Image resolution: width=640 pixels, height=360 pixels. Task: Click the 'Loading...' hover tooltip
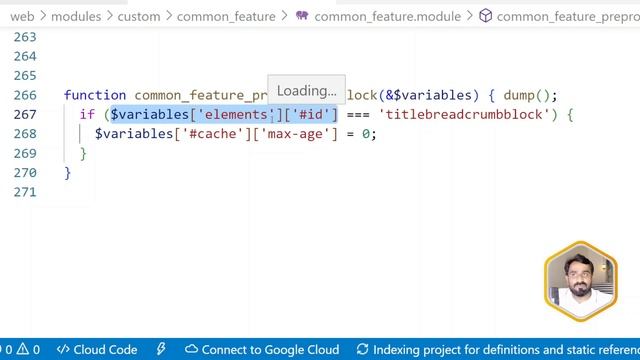pos(307,91)
